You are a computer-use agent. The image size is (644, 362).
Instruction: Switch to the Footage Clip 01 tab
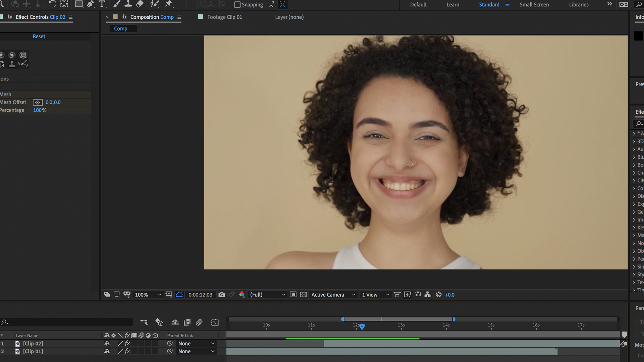225,17
